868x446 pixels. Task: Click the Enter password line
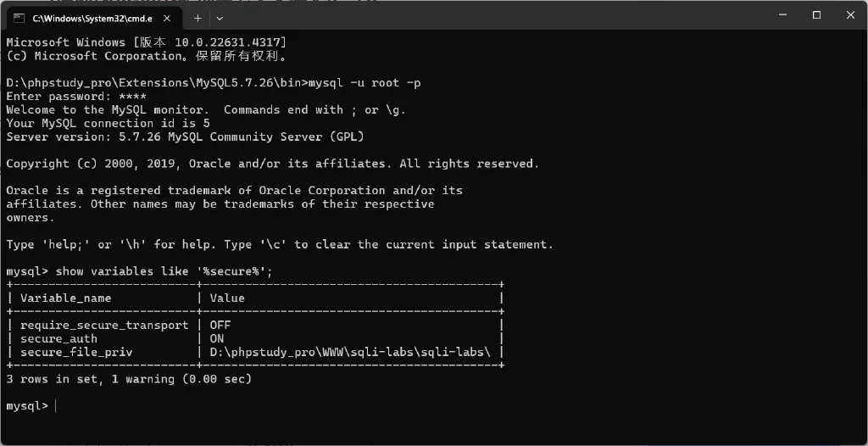76,97
